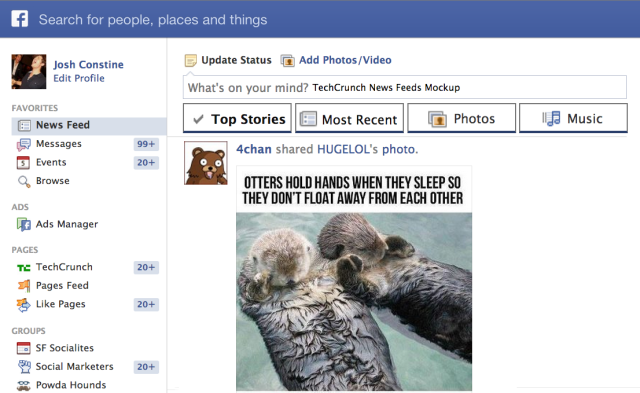Select News Feed in favorites
Image resolution: width=640 pixels, height=393 pixels.
pyautogui.click(x=89, y=125)
